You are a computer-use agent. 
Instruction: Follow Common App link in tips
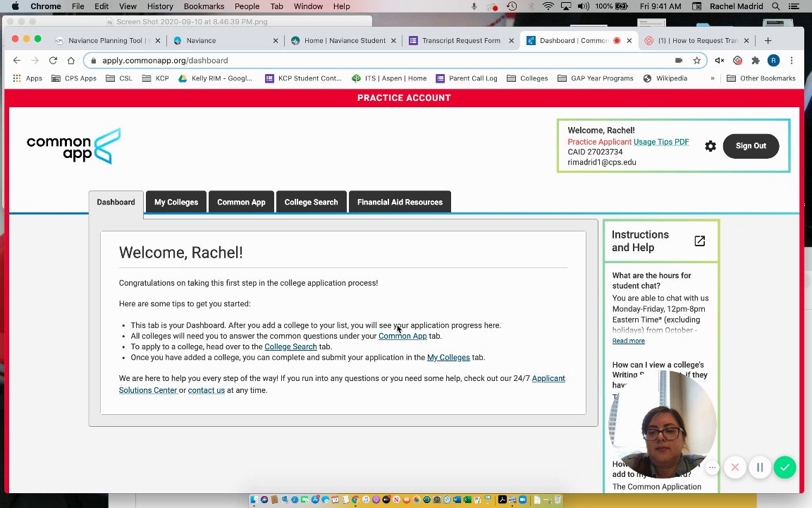[x=402, y=336]
